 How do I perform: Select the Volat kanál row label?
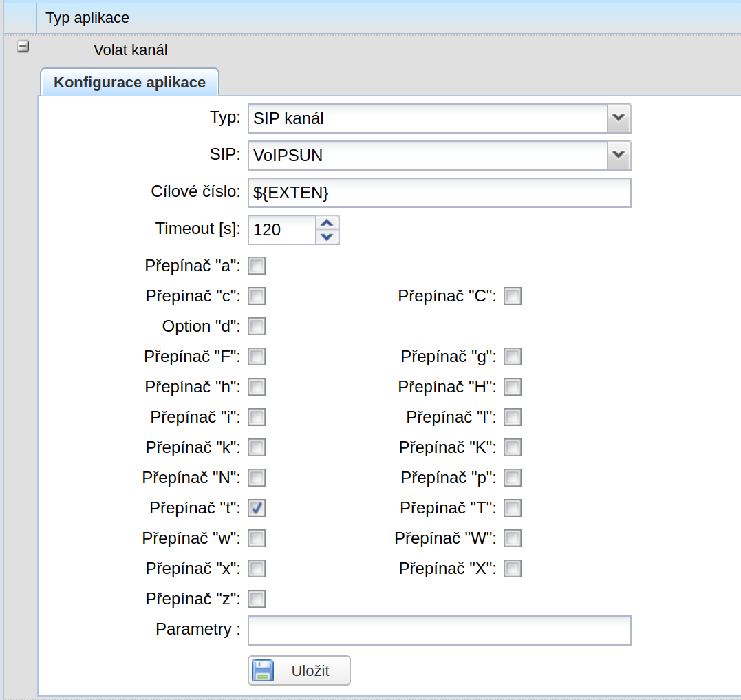[x=131, y=50]
